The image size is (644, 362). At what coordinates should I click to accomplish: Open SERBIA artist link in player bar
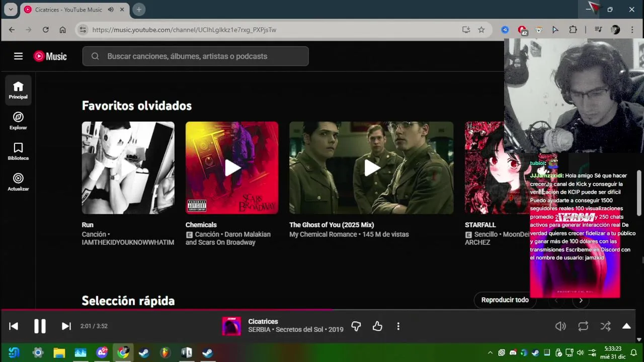pos(259,330)
